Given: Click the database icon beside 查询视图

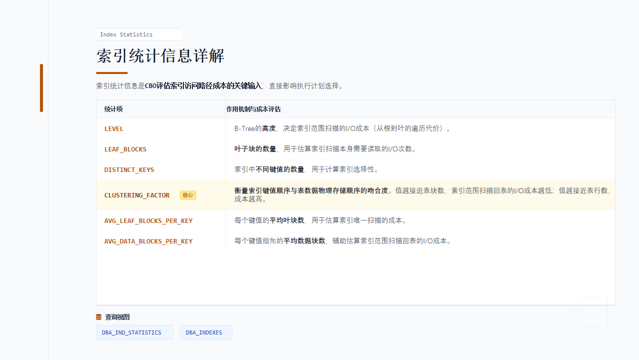Looking at the screenshot, I should click(x=99, y=317).
